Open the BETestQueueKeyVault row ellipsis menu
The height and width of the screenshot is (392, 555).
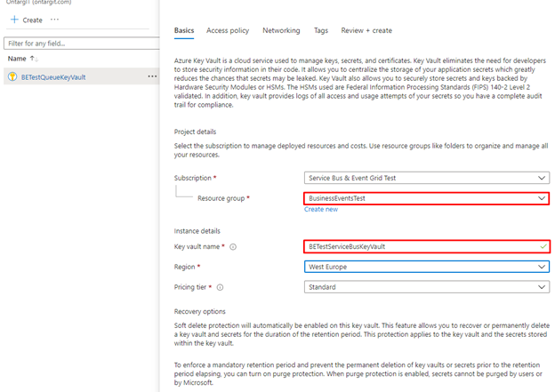click(x=152, y=76)
